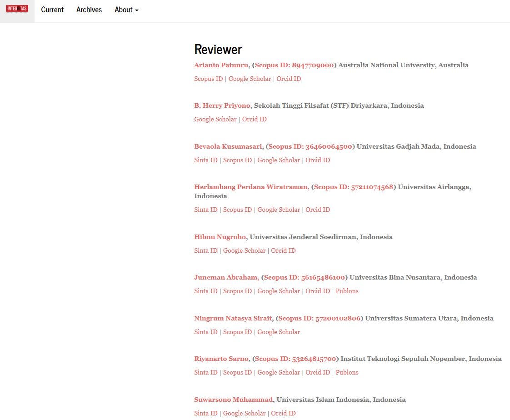Click the Integritas journal logo
The image size is (510, 420).
(17, 9)
